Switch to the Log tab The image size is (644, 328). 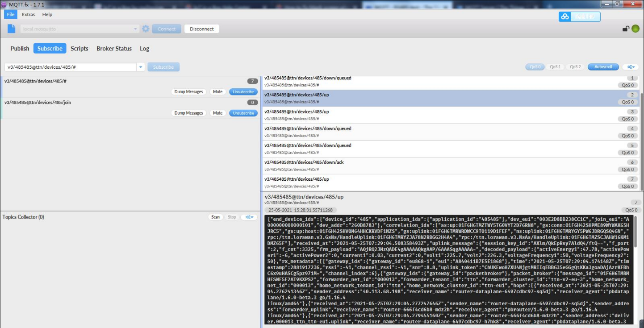click(144, 49)
